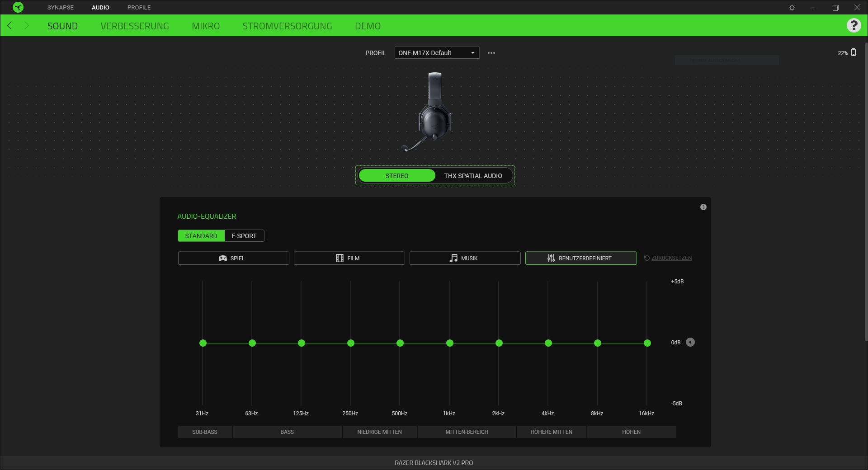Click the 0dB reset arrow icon
Viewport: 868px width, 470px height.
tap(690, 342)
